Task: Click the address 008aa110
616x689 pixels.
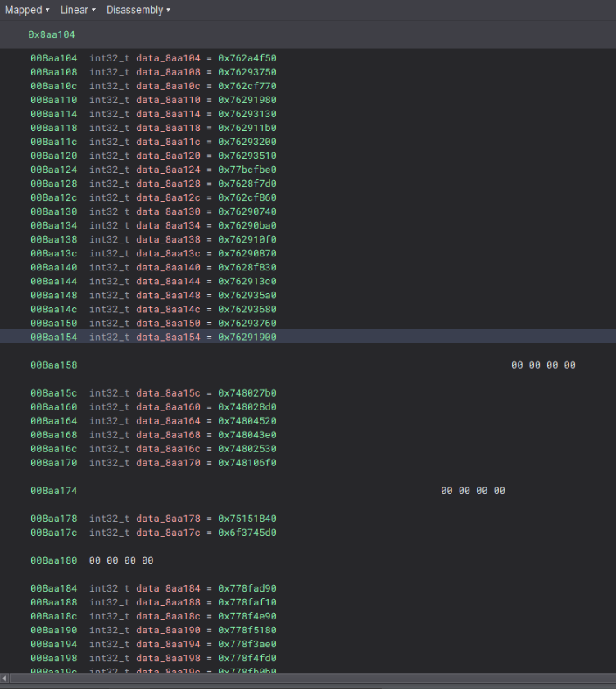Action: click(x=54, y=100)
